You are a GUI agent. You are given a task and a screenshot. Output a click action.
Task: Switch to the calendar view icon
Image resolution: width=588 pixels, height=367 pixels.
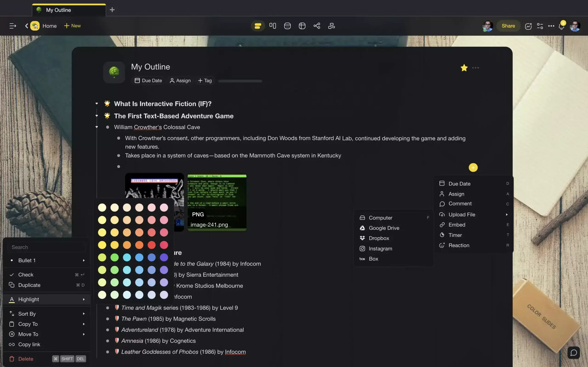[287, 26]
